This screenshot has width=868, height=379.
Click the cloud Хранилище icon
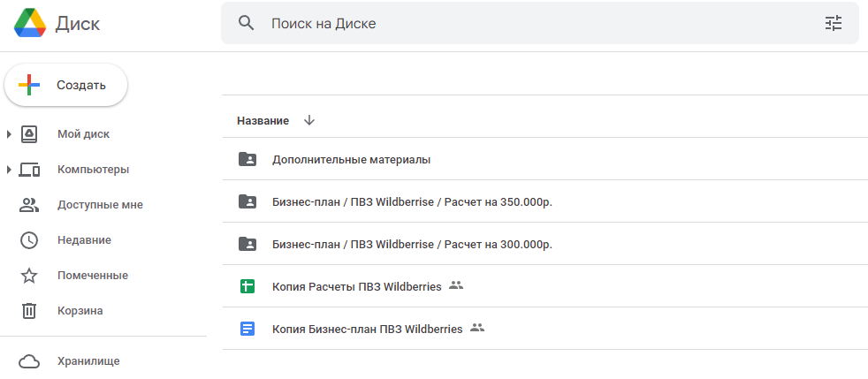[x=29, y=362]
